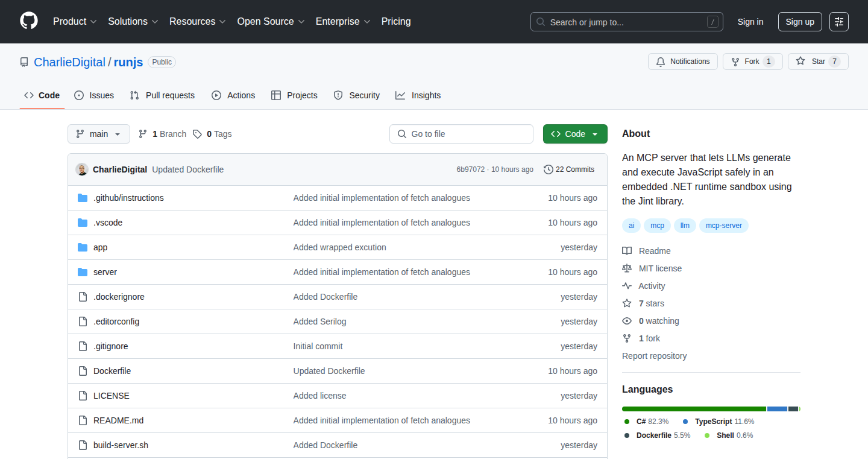
Task: Click the llm topic tag
Action: 685,226
